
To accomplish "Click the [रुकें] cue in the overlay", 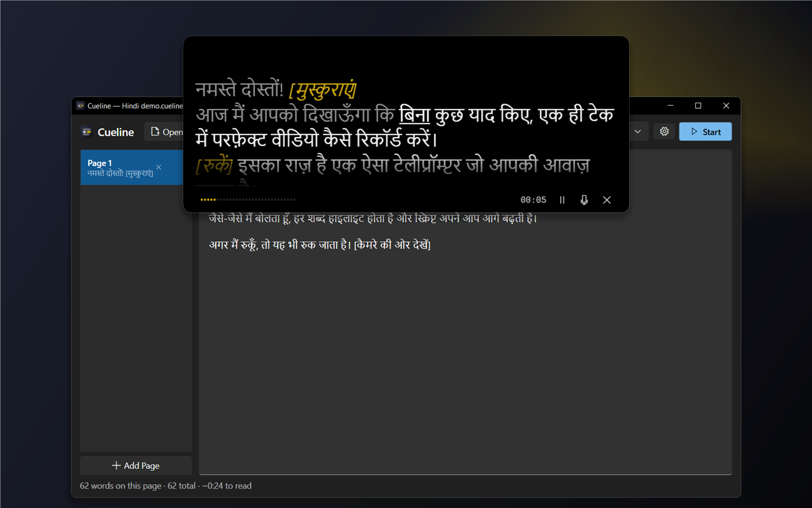I will [214, 165].
